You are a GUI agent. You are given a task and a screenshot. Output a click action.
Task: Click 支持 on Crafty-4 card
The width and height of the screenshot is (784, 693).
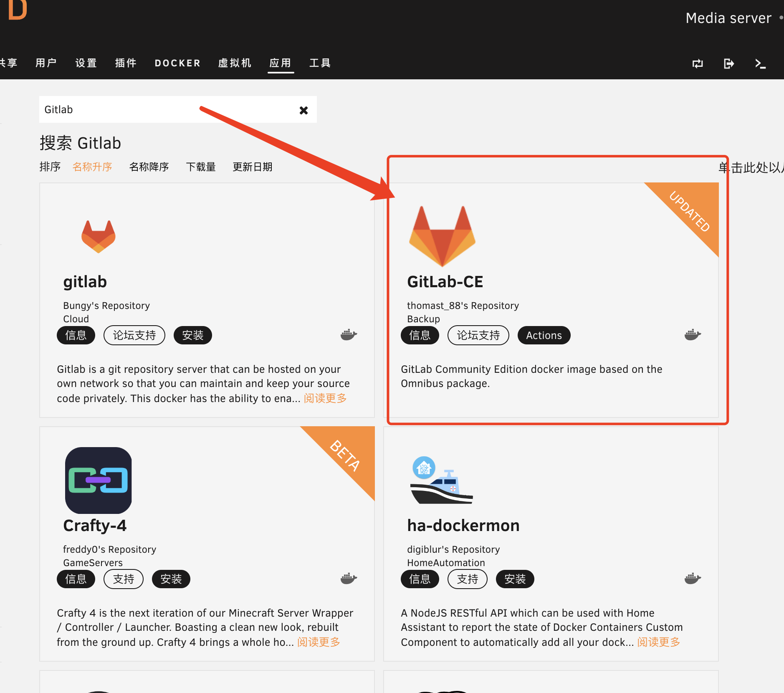[124, 579]
